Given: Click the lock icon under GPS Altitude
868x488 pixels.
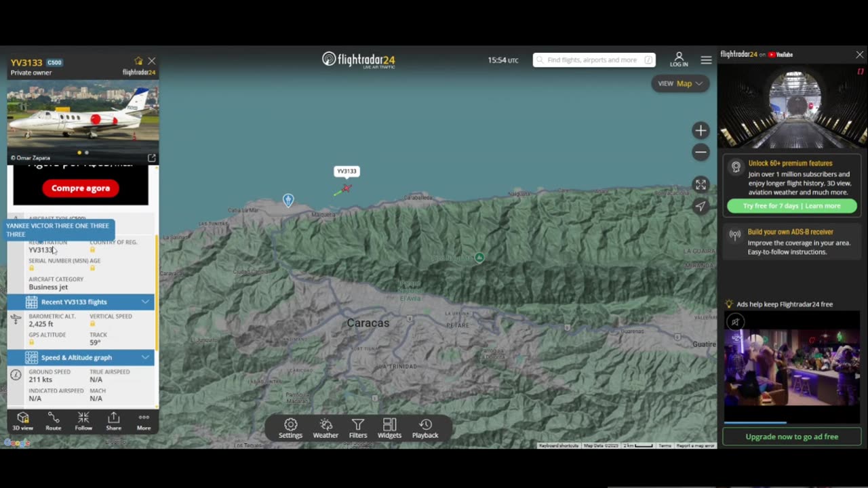Looking at the screenshot, I should click(32, 342).
